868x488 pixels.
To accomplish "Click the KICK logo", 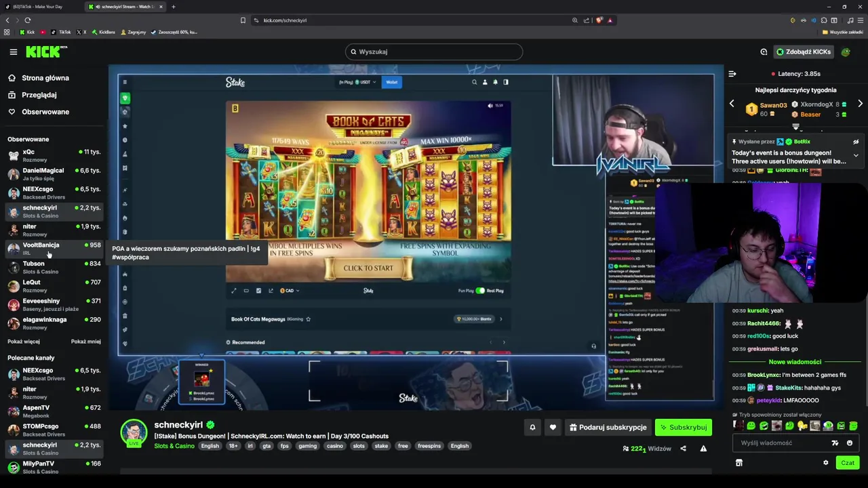I will [46, 52].
